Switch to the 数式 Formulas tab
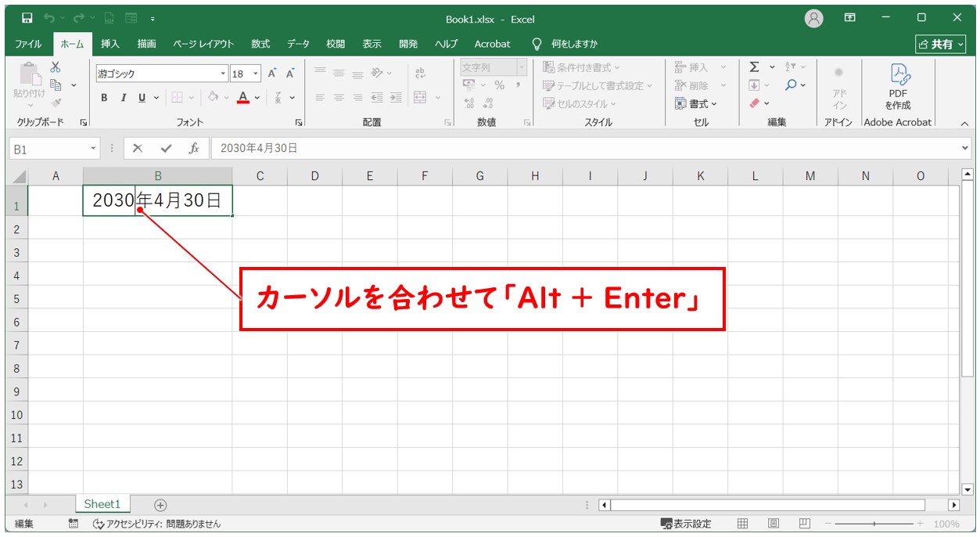The height and width of the screenshot is (537, 980). tap(260, 44)
